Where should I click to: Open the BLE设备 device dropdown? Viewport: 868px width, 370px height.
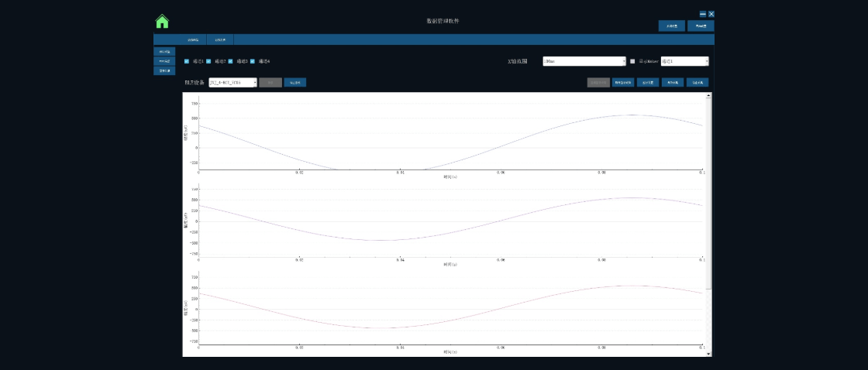click(232, 82)
